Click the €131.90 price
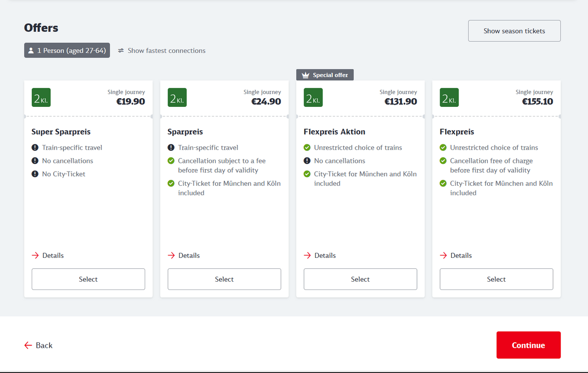This screenshot has height=373, width=588. point(401,101)
